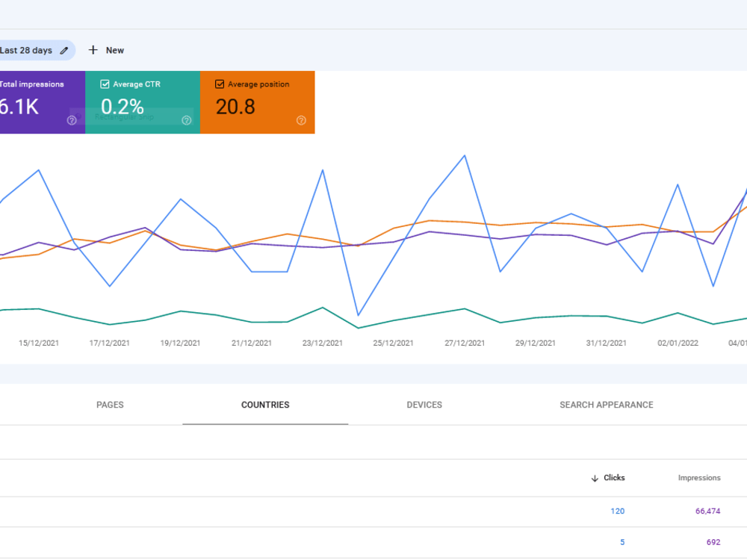
Task: Click the 0.2% Average CTR value
Action: pos(123,107)
